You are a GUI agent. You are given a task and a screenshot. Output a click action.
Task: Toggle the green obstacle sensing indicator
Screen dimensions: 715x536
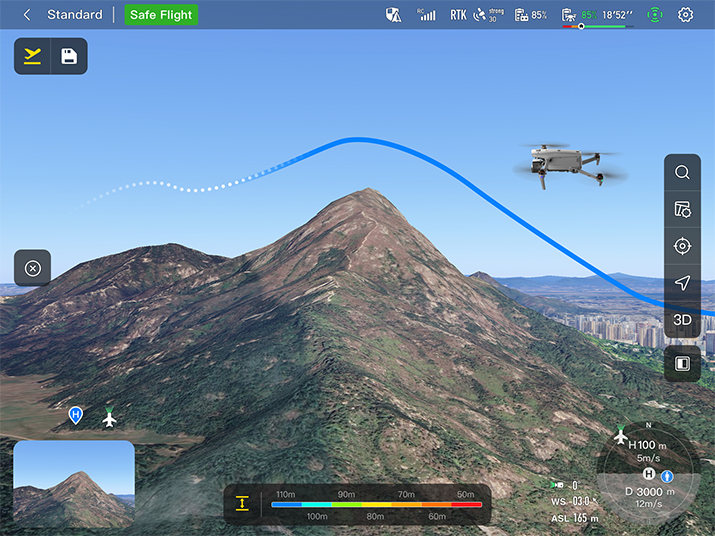(654, 15)
